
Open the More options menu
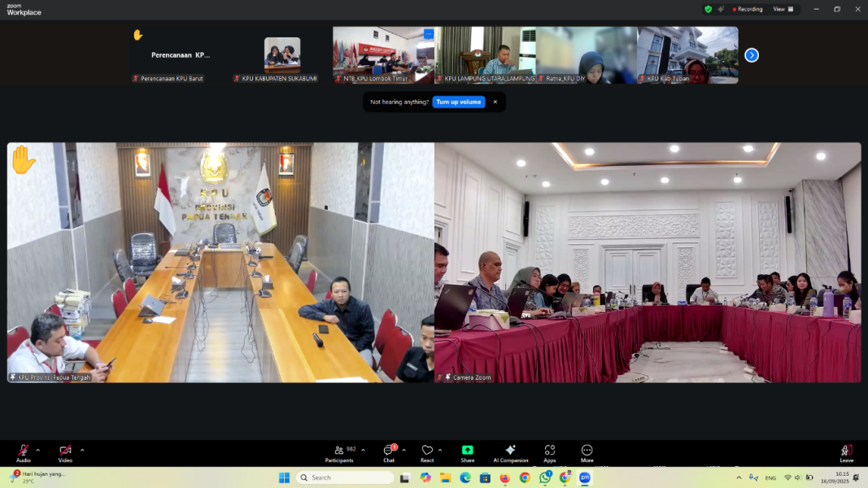[587, 451]
